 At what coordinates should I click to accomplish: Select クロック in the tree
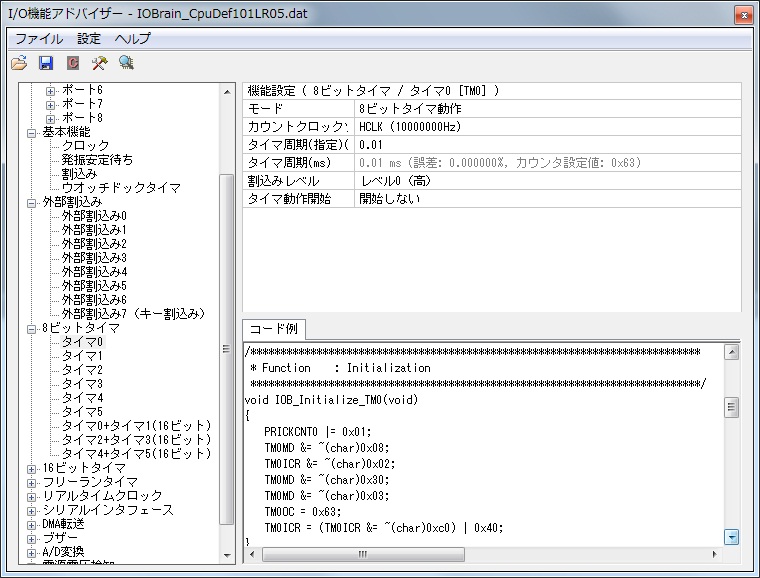85,145
